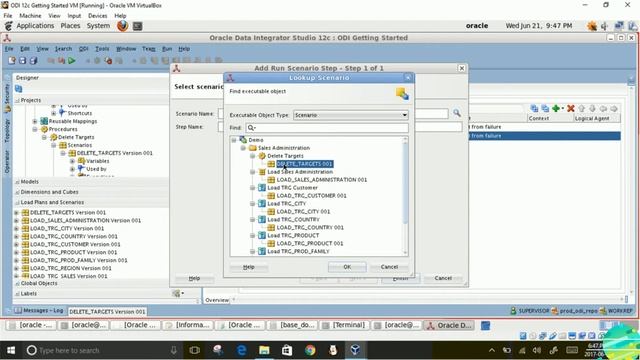Collapse Delete Targets node in lookup tree

[253, 156]
